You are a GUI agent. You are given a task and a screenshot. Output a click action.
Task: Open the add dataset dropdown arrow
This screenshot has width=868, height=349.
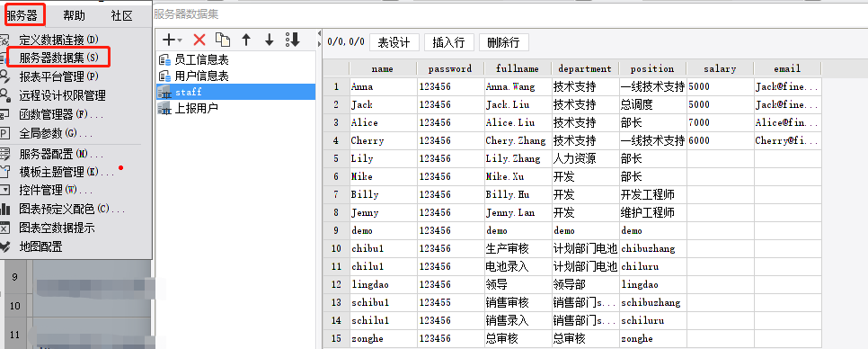pos(180,40)
